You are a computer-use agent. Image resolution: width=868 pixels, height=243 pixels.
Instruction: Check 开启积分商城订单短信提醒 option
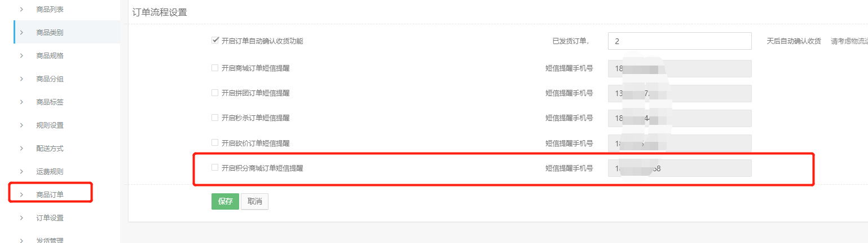215,167
